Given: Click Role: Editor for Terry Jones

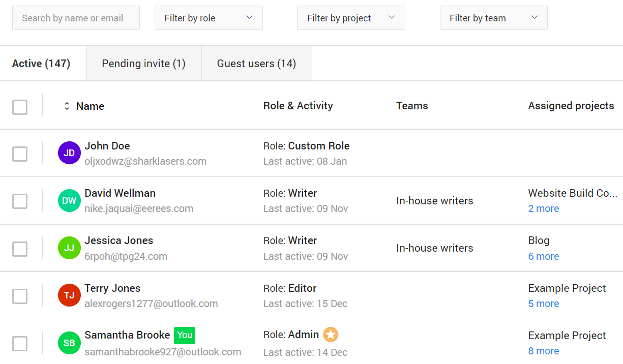Looking at the screenshot, I should (x=290, y=288).
